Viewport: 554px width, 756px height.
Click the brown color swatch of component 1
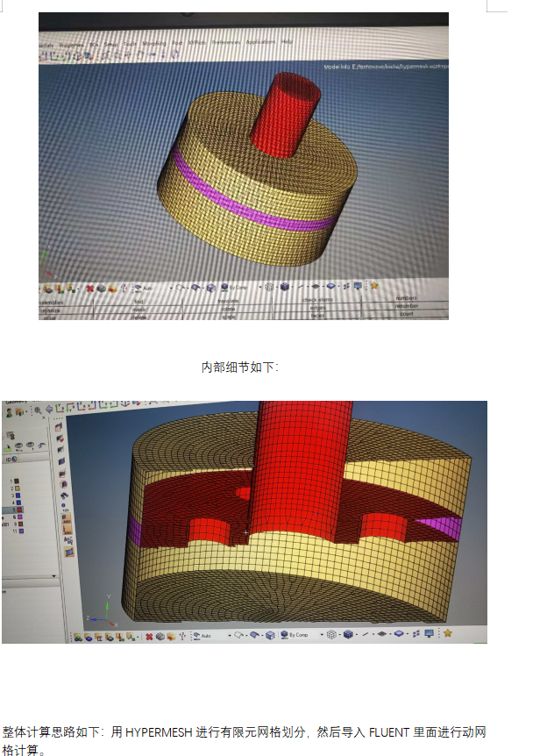coord(17,481)
